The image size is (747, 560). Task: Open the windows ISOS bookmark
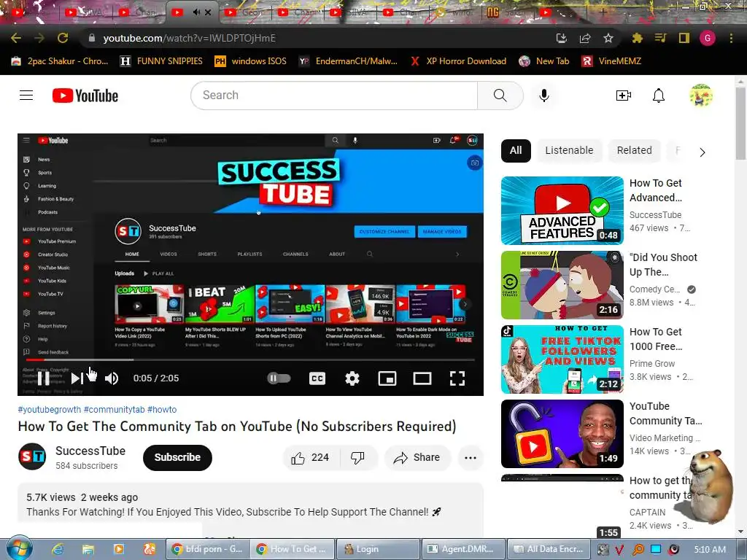[x=251, y=61]
